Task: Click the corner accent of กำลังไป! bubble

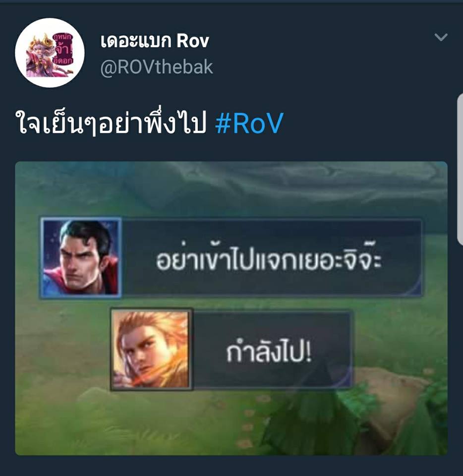Action: 346,379
